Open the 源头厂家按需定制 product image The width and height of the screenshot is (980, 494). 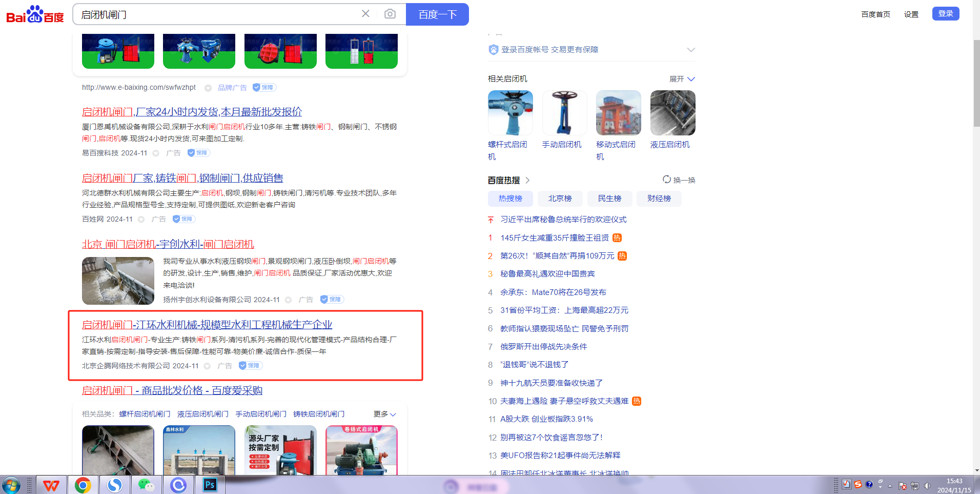click(x=280, y=450)
